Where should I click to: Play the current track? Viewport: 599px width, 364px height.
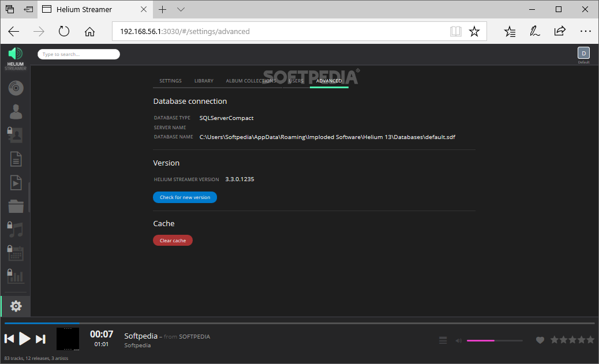tap(24, 339)
